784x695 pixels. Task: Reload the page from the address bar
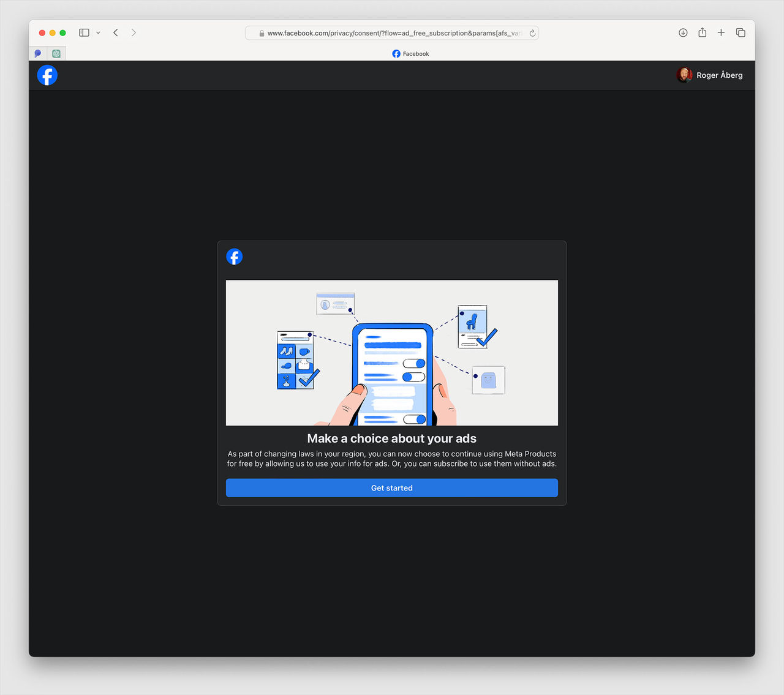[532, 33]
